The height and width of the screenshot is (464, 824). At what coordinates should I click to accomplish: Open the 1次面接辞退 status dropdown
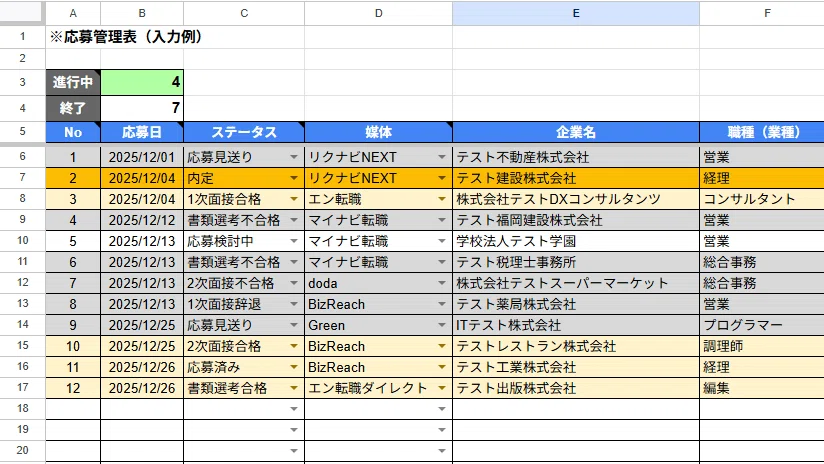tap(294, 304)
